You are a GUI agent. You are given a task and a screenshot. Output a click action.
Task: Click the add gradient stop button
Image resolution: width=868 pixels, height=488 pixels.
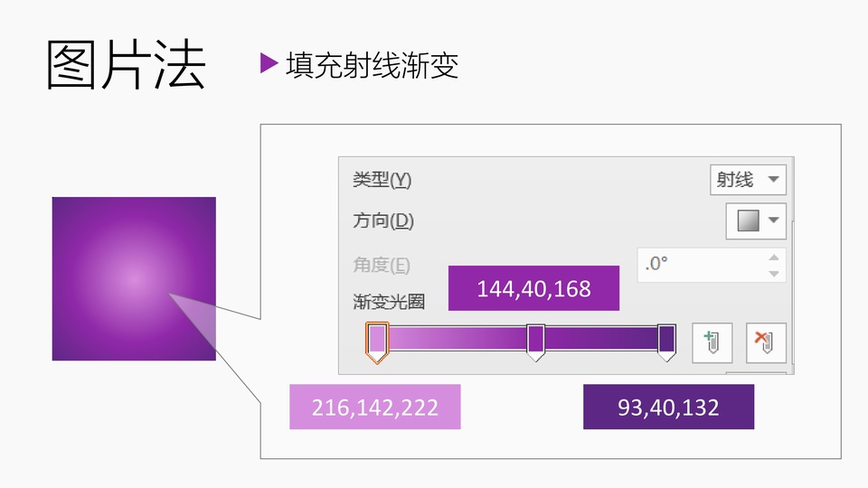712,343
